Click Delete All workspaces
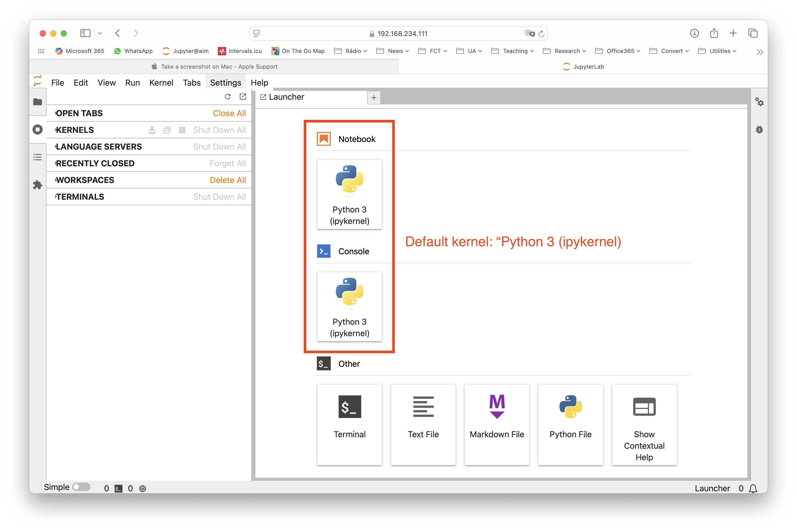 pyautogui.click(x=227, y=180)
